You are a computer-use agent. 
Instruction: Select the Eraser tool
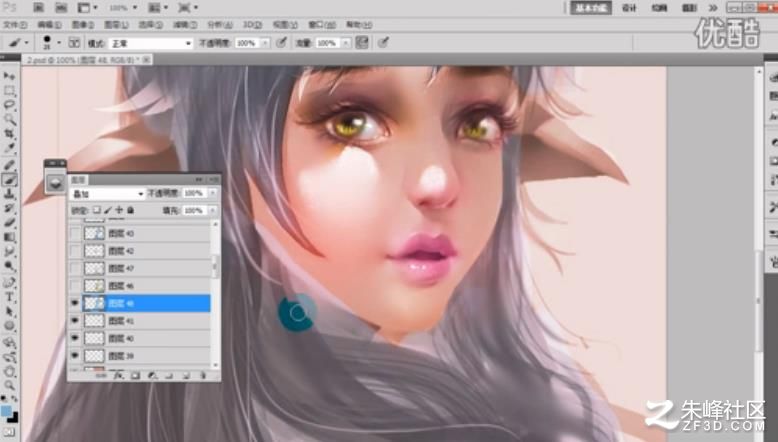[x=9, y=223]
